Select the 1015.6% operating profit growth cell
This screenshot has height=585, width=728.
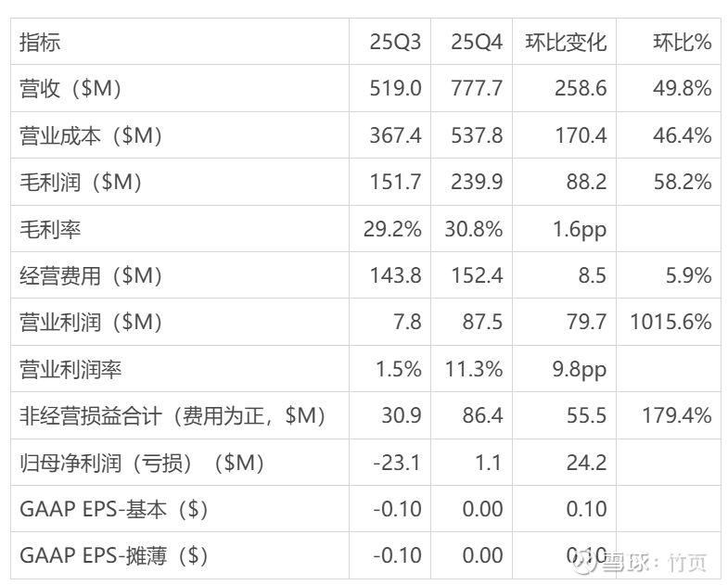671,322
